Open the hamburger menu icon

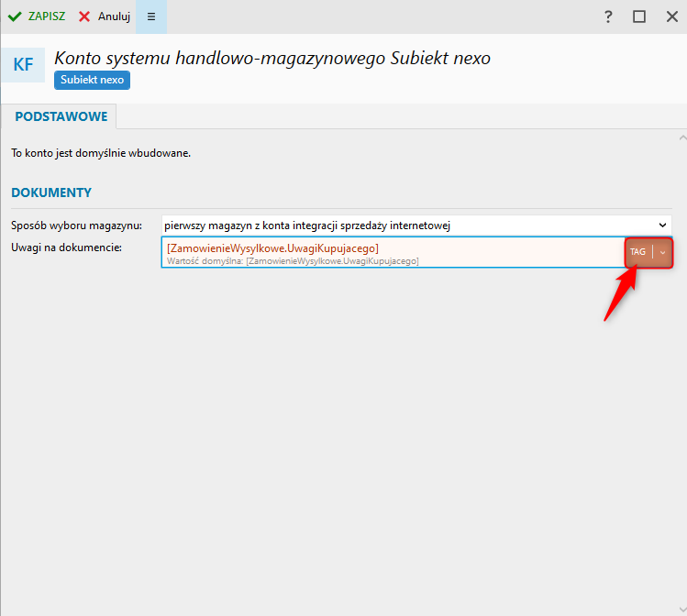point(151,16)
